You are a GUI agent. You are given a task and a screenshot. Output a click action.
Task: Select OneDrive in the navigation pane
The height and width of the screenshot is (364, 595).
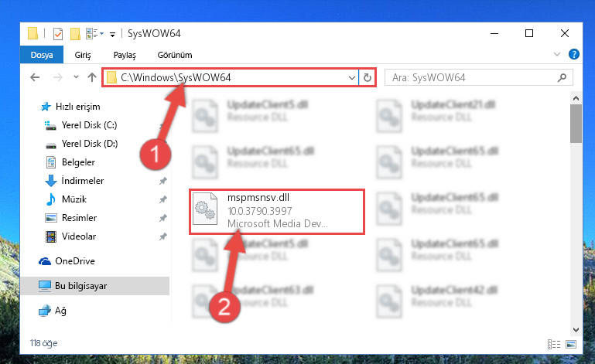pyautogui.click(x=75, y=261)
